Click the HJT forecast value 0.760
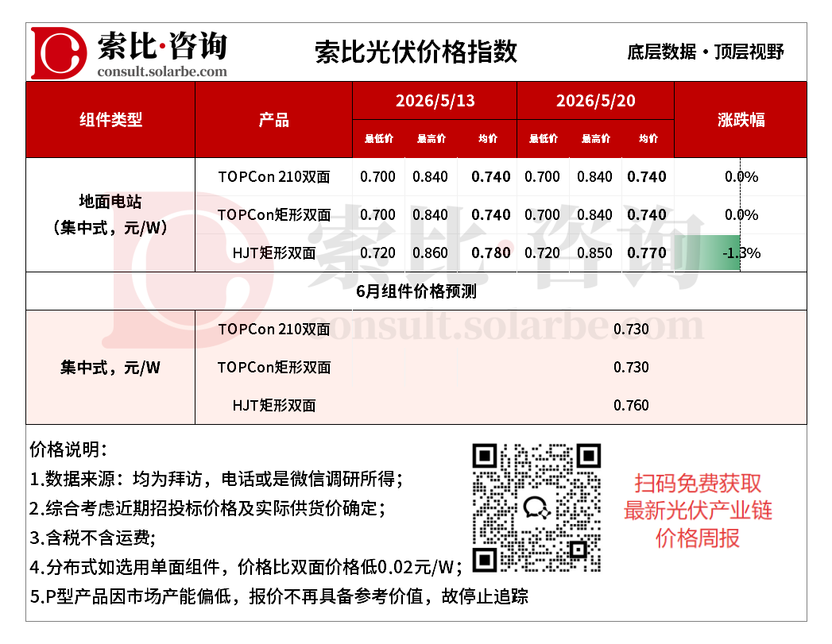 (631, 406)
